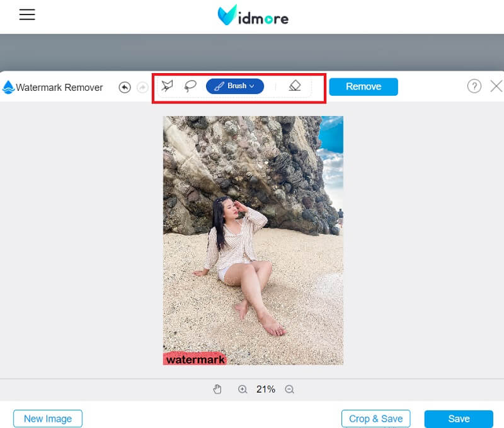Select the Polygonal selection tool
The height and width of the screenshot is (428, 504).
[x=167, y=86]
